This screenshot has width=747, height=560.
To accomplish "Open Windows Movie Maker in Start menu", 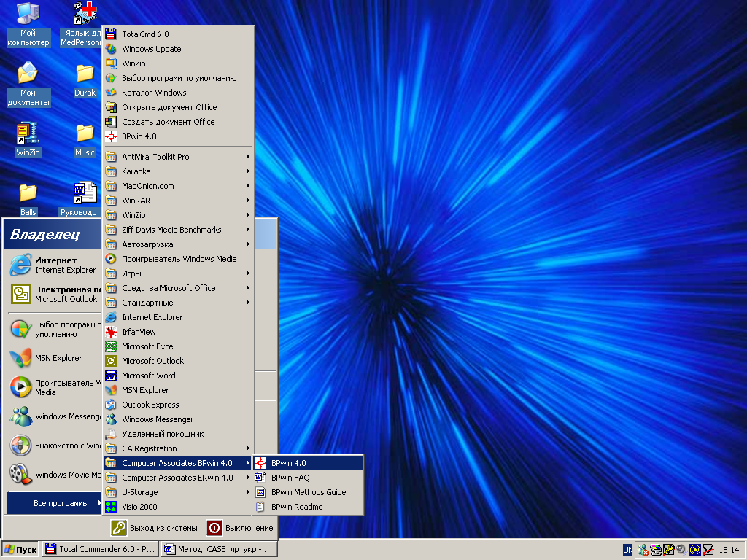I will (55, 475).
